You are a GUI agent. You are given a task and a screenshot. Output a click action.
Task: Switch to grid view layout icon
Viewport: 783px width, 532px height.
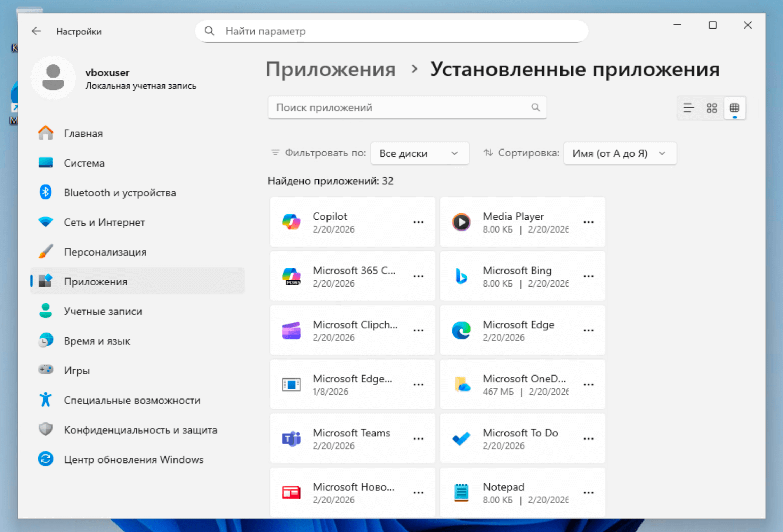point(712,108)
